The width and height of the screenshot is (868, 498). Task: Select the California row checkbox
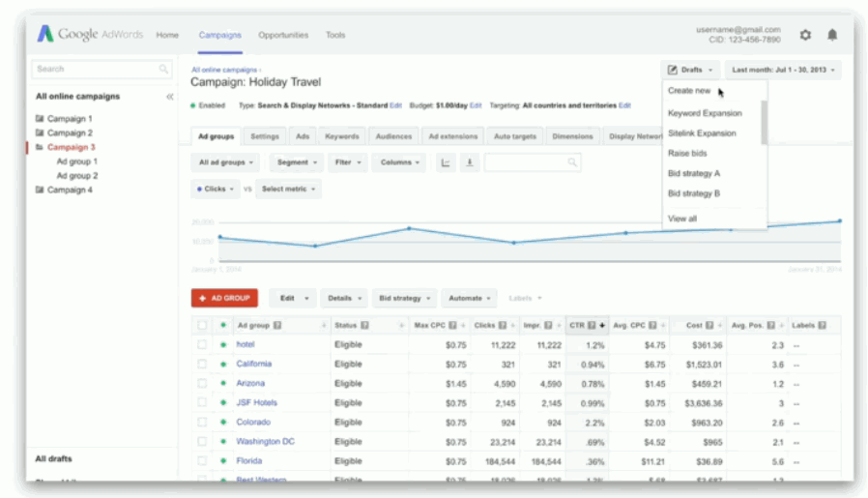tap(202, 364)
